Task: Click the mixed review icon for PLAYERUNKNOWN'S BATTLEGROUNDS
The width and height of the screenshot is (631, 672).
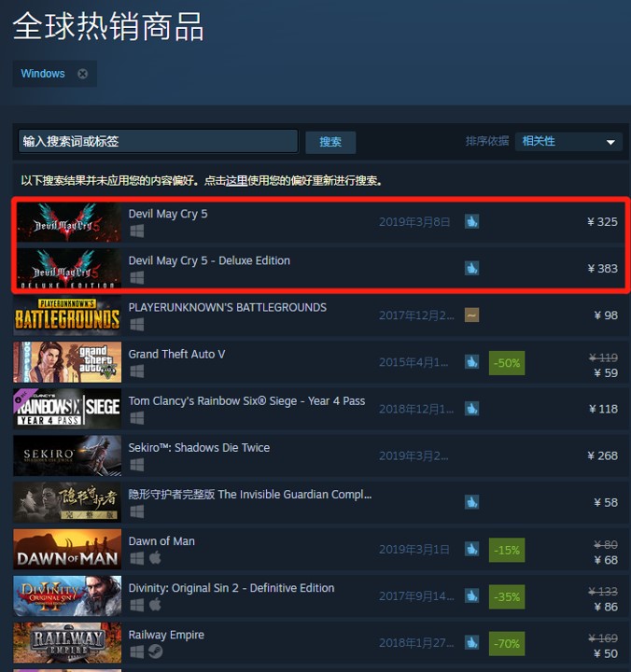Action: pyautogui.click(x=471, y=315)
